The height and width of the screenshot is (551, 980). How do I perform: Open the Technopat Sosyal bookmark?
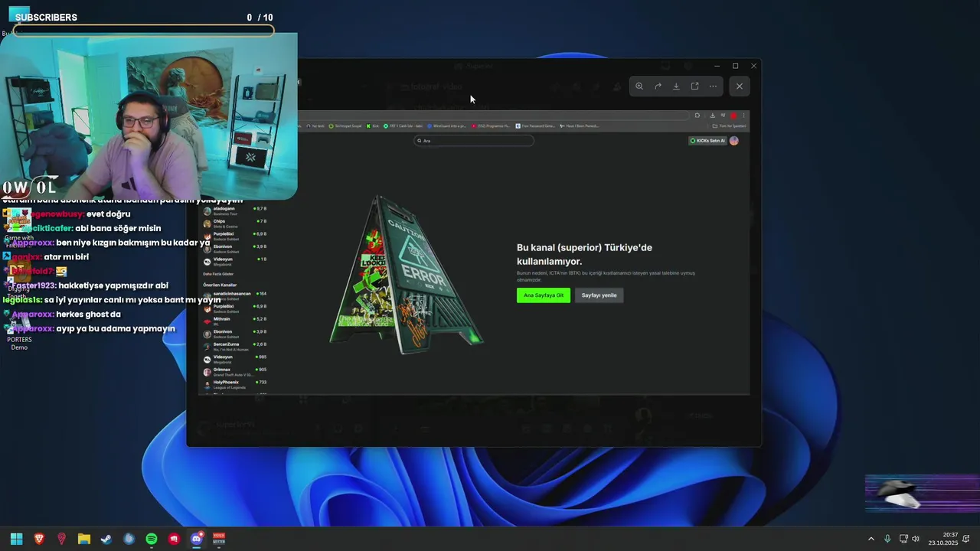(x=346, y=126)
